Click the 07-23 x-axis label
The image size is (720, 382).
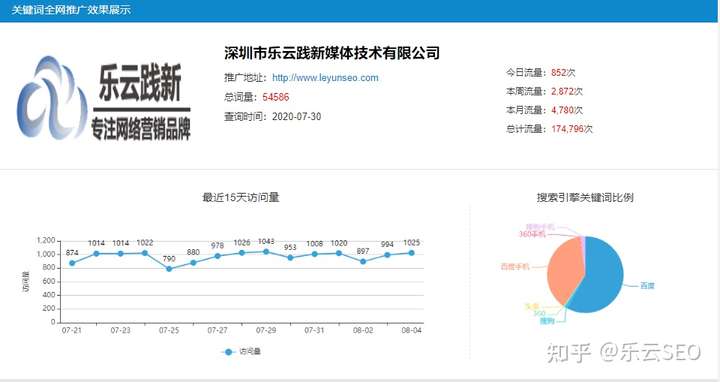click(120, 330)
